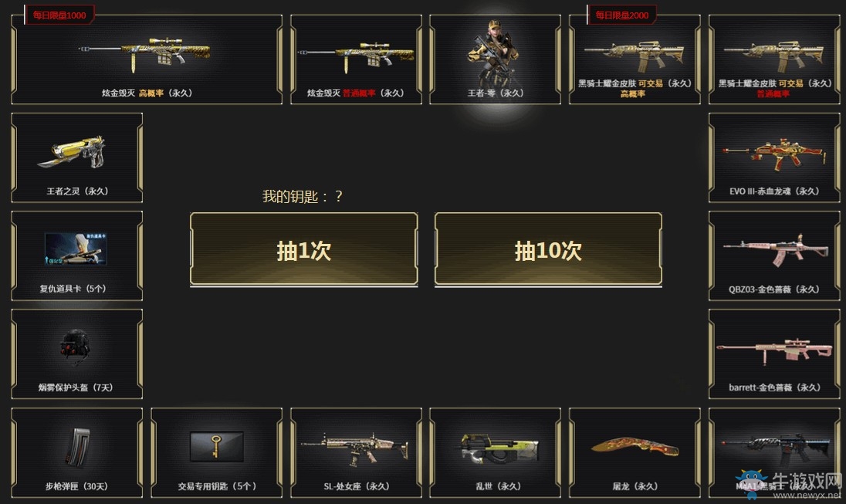Pick the barrett-金色蔷薇 sniper prize
Screen dimensions: 846x504
(774, 354)
